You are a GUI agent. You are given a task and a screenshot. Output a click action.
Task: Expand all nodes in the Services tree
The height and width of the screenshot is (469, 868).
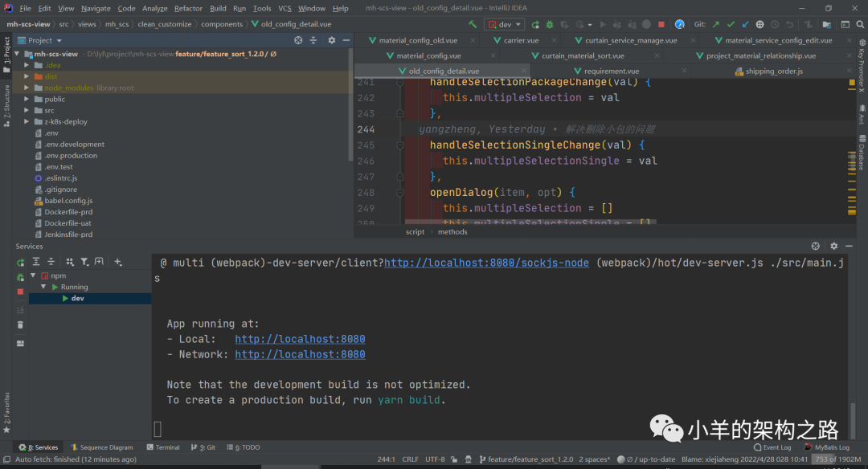pyautogui.click(x=36, y=262)
